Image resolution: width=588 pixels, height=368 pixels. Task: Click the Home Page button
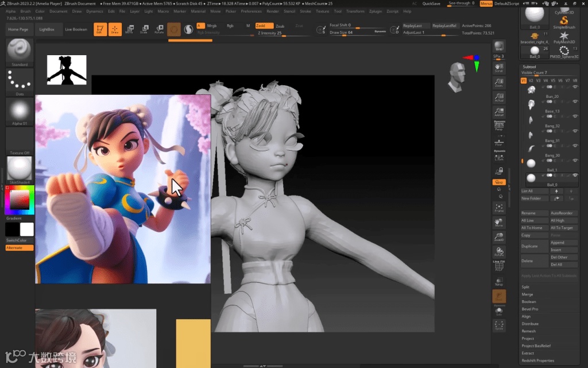[x=18, y=29]
